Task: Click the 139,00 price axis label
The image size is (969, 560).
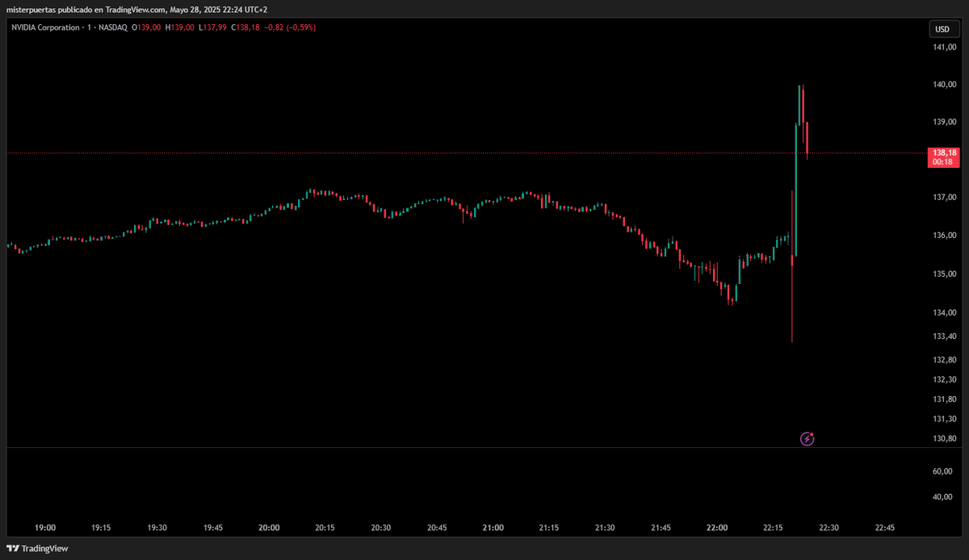Action: (944, 122)
